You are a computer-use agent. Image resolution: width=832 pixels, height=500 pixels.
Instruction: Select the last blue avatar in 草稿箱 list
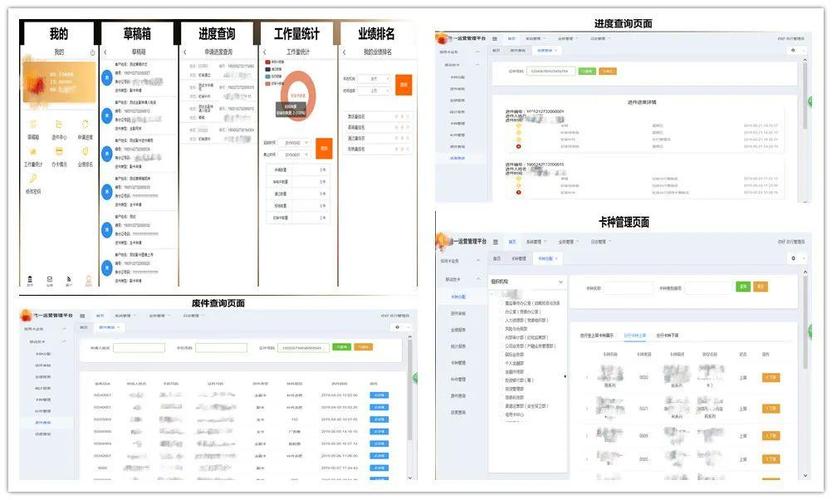pos(107,268)
